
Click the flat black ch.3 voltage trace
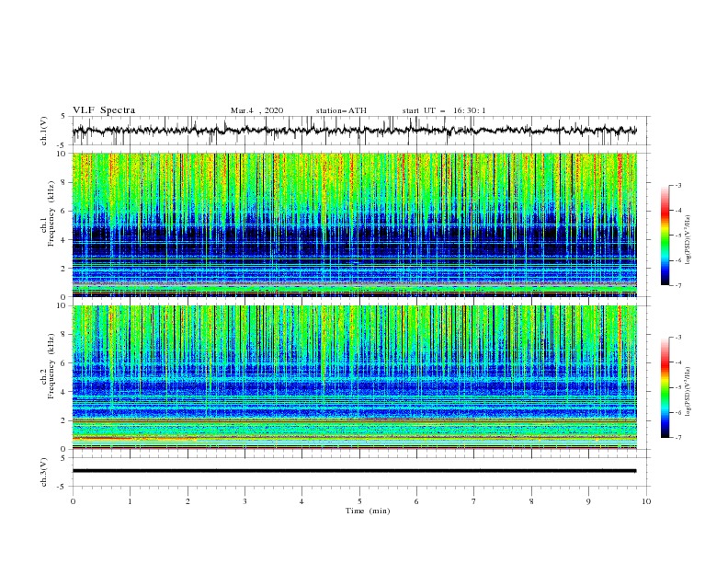354,471
